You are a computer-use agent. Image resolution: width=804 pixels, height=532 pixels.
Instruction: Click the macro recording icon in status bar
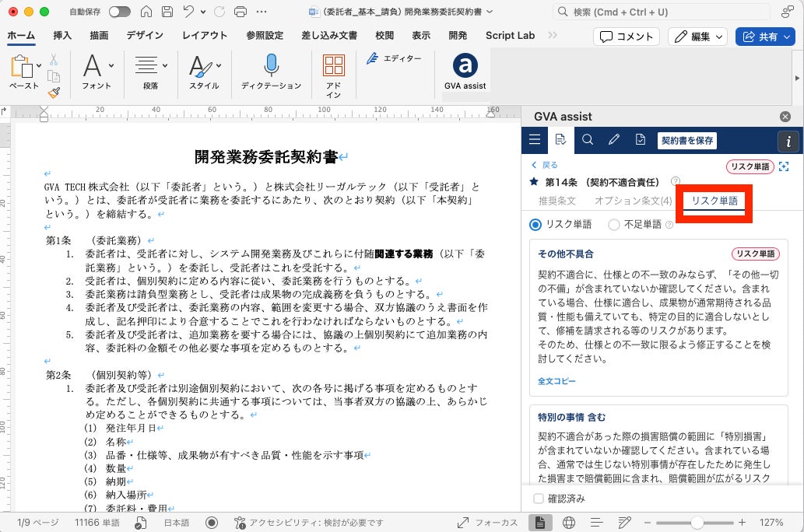tap(212, 523)
